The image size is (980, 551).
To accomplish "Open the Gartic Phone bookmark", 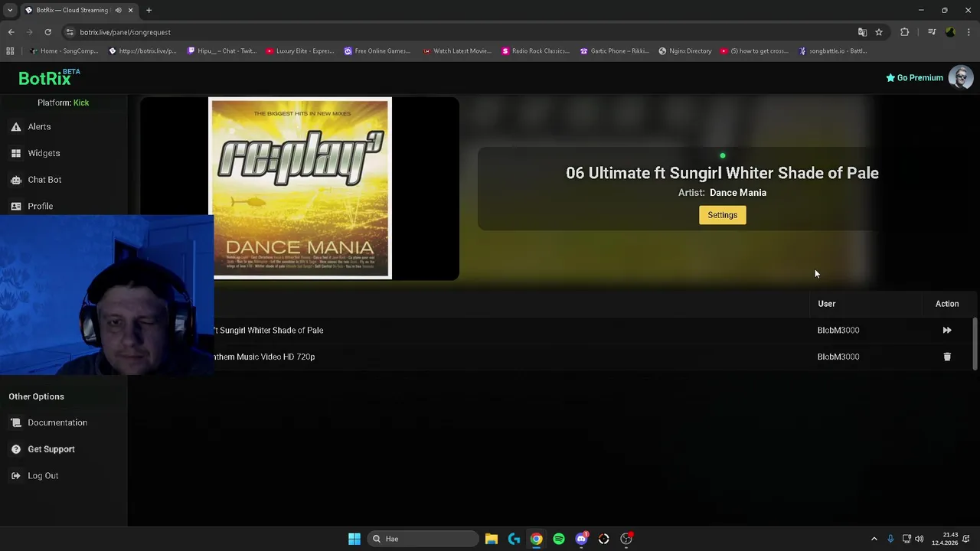I will (x=615, y=51).
